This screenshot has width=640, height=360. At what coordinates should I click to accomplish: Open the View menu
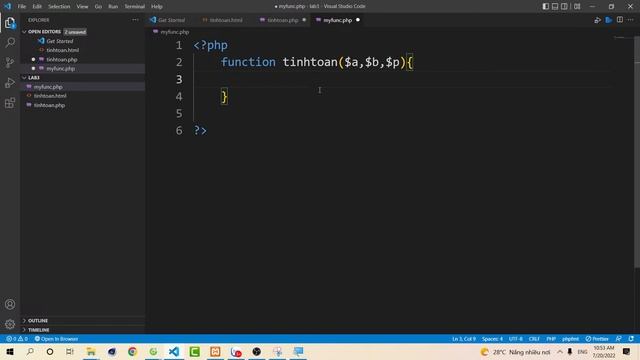[x=82, y=7]
